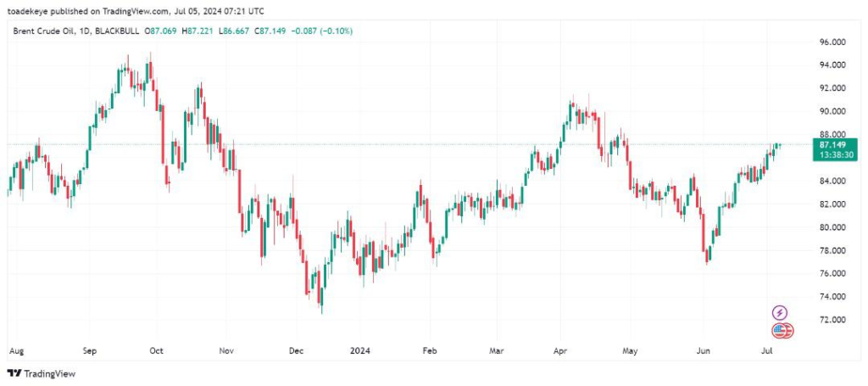Click the Oct label on time axis
The width and height of the screenshot is (868, 386).
tap(157, 350)
